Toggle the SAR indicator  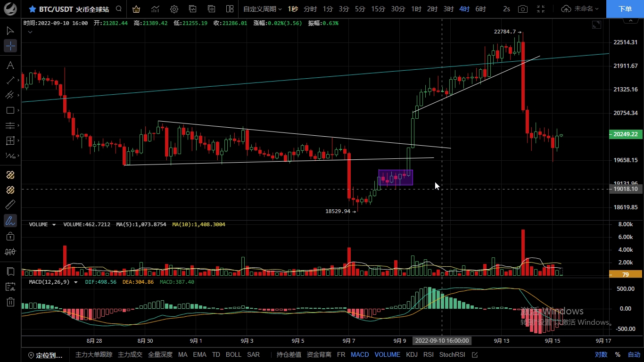253,355
